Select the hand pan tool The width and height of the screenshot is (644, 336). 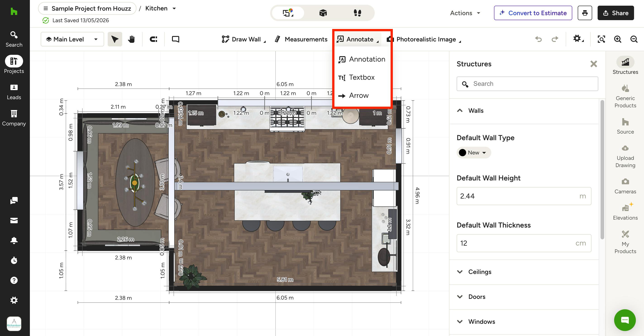point(131,39)
